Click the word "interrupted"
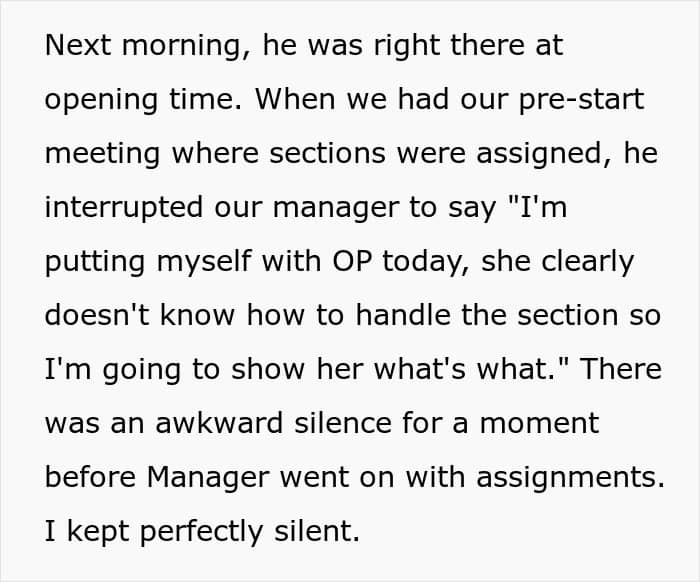The width and height of the screenshot is (700, 582). click(124, 208)
